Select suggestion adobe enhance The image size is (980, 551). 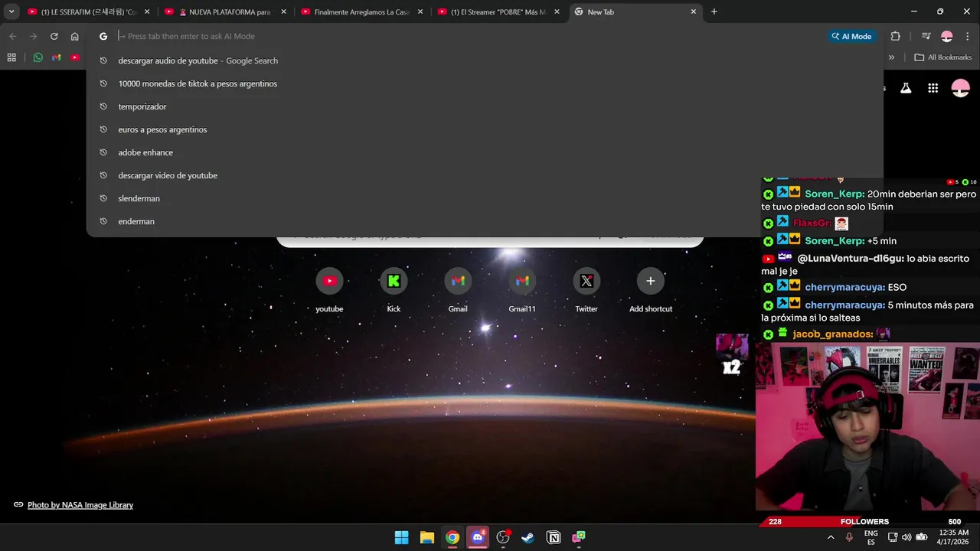pos(485,152)
